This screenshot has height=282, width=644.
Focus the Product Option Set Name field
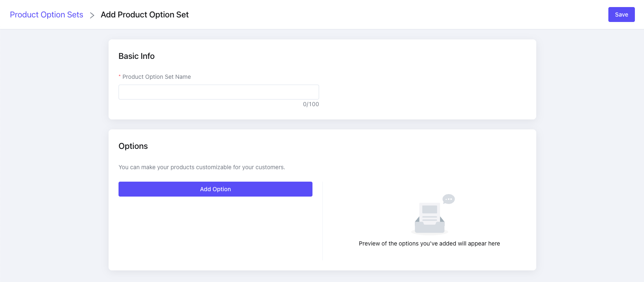click(x=219, y=92)
